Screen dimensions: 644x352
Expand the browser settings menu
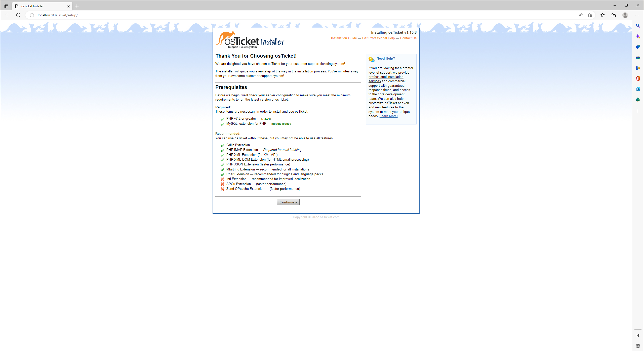point(637,15)
